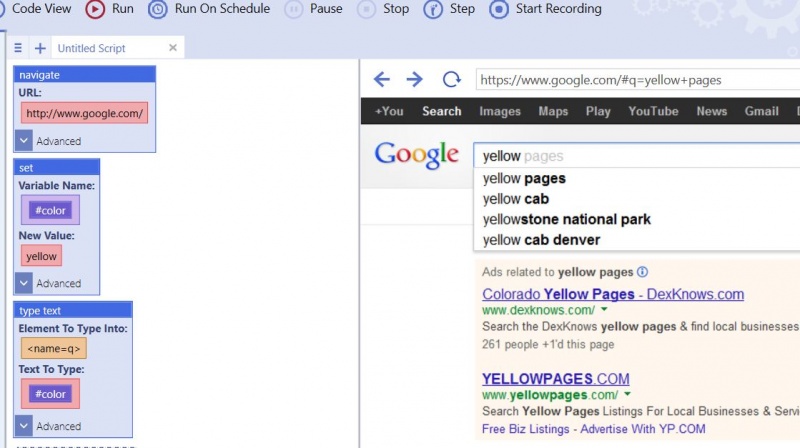This screenshot has height=448, width=800.
Task: Open News in Google top bar
Action: point(712,111)
